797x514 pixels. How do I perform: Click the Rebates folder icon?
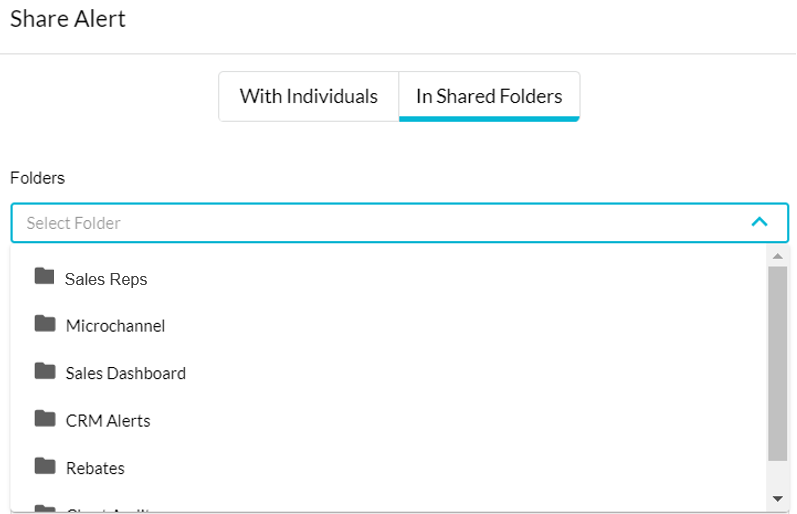point(45,466)
